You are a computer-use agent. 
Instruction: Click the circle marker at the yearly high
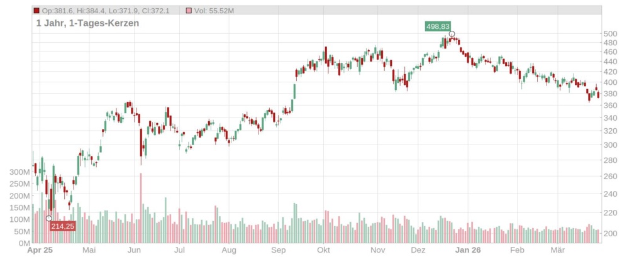[x=452, y=34]
